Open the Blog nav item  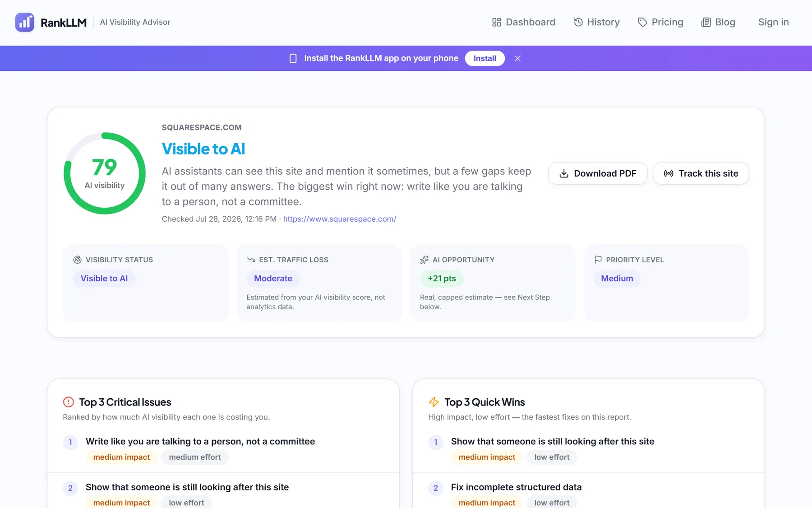pos(718,22)
